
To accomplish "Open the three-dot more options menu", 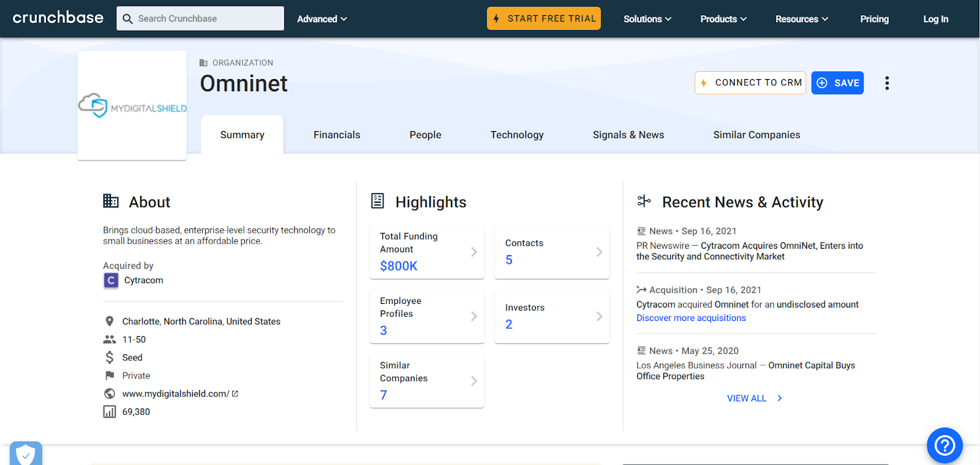I will [x=887, y=83].
